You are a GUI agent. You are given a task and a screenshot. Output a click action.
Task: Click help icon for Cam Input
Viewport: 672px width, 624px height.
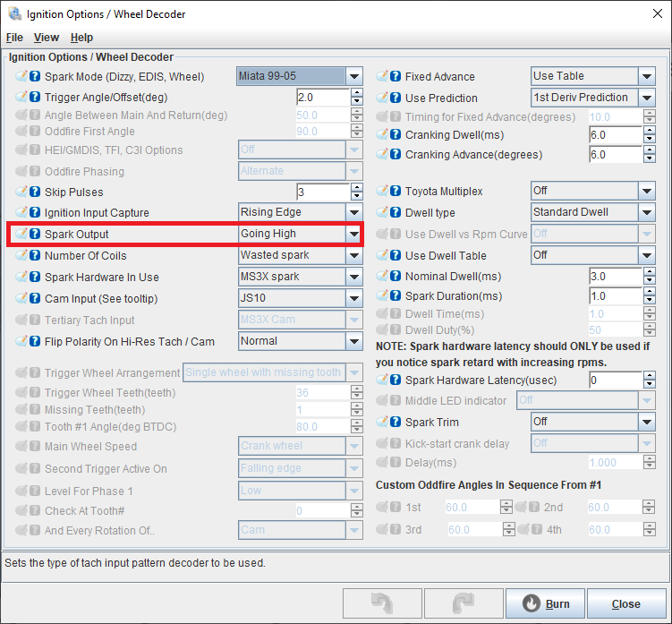pos(35,298)
